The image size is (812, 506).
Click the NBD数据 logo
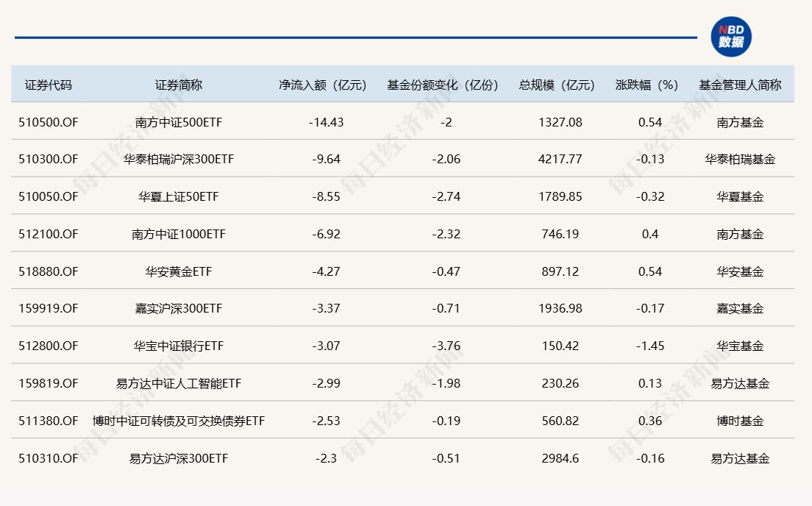point(730,37)
